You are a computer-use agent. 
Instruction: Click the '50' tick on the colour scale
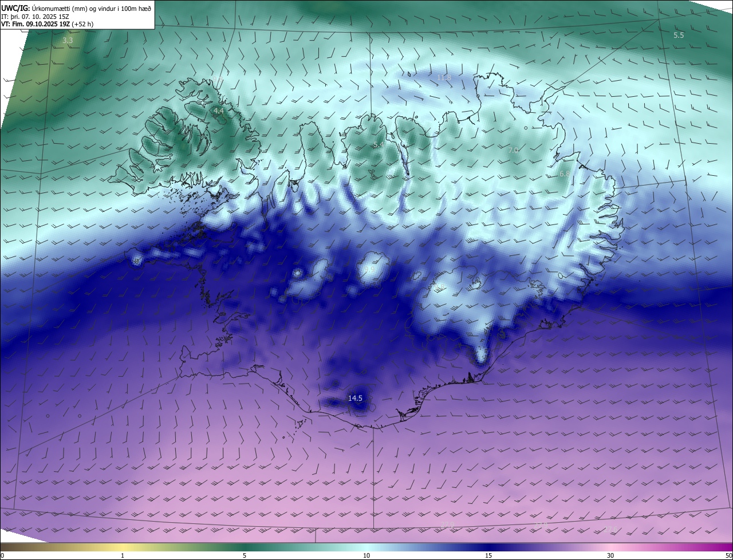click(x=728, y=555)
